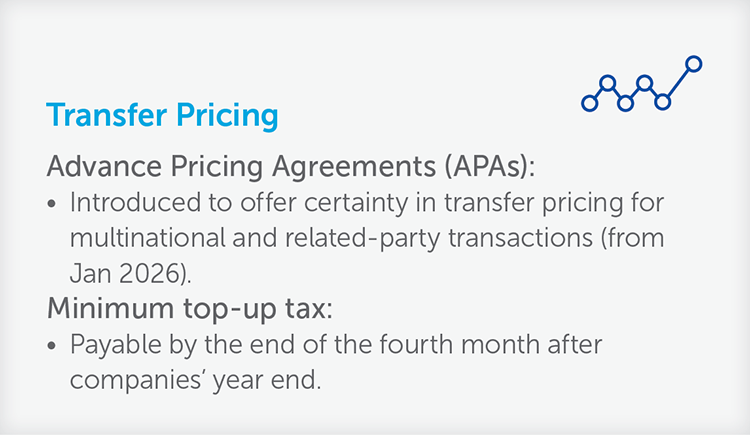750x435 pixels.
Task: Click the text line starting with Introduced
Action: coord(367,203)
